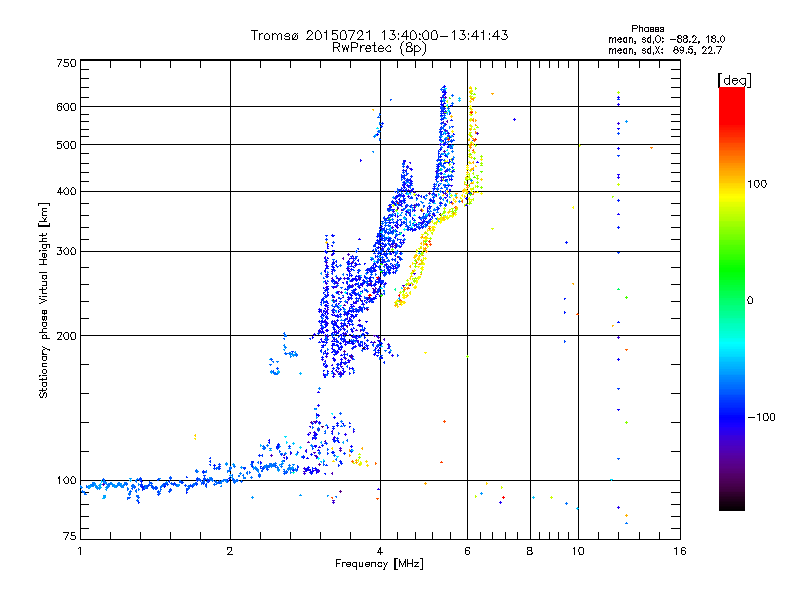Click the rainbow phase colorbar

click(732, 299)
